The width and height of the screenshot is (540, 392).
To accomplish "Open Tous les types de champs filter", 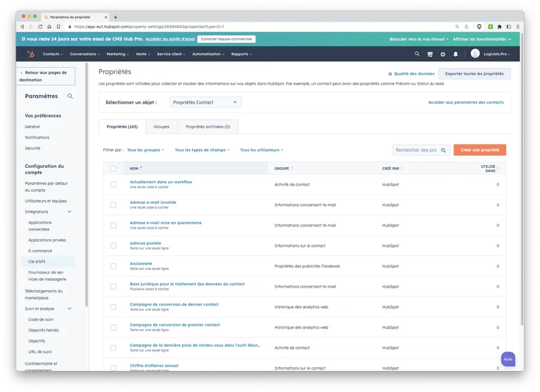I will [202, 150].
